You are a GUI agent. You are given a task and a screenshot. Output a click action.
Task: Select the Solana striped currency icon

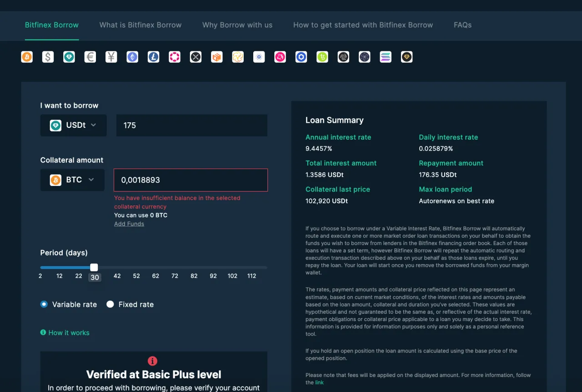(386, 57)
